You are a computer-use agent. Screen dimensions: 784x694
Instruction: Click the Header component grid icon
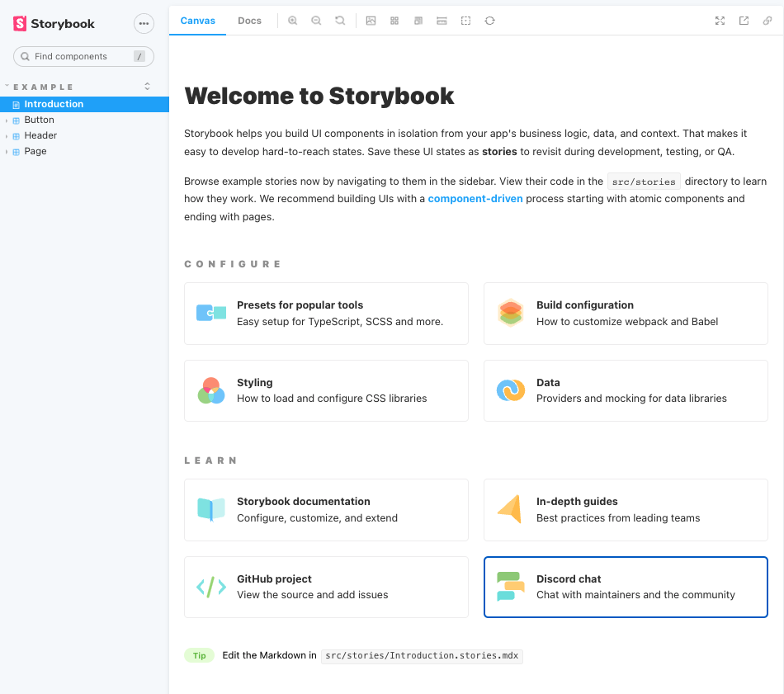16,136
